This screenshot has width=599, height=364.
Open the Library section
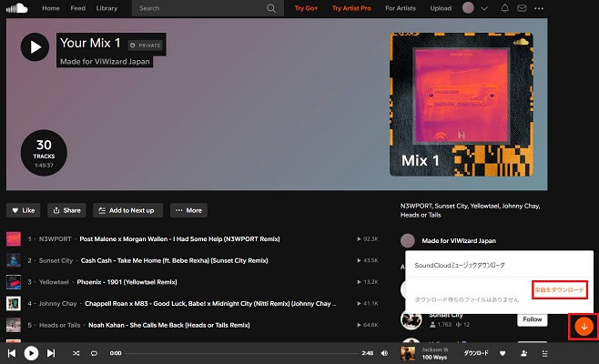tap(107, 8)
